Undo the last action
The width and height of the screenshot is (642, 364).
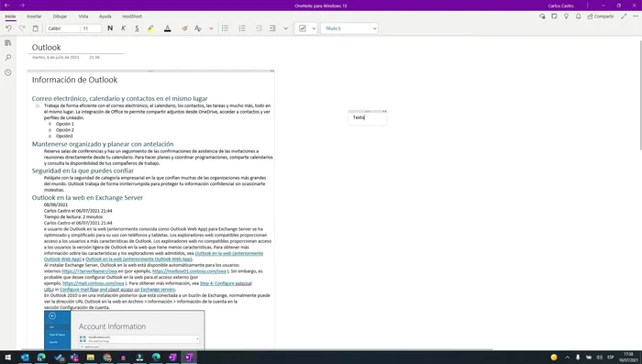click(x=8, y=28)
